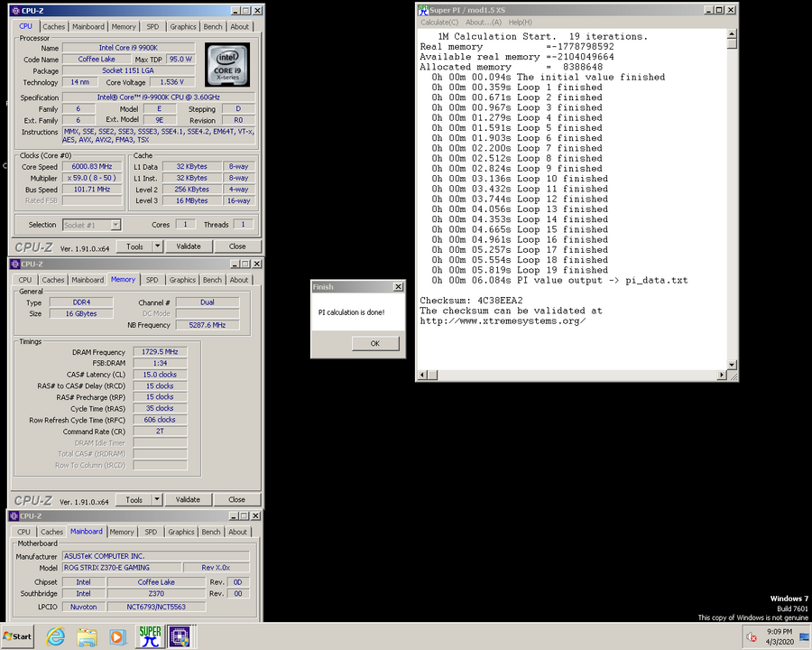Open Calculate(C) menu in Super PI
This screenshot has height=650, width=812.
pyautogui.click(x=439, y=23)
